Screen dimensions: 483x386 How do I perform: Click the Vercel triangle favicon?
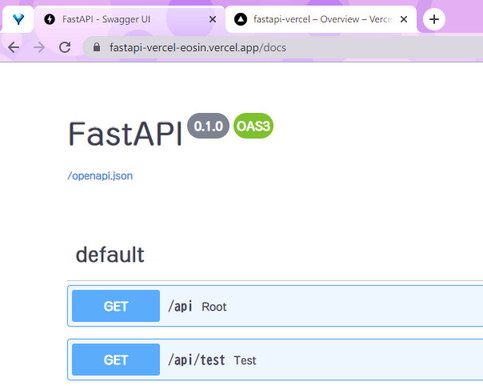(240, 19)
